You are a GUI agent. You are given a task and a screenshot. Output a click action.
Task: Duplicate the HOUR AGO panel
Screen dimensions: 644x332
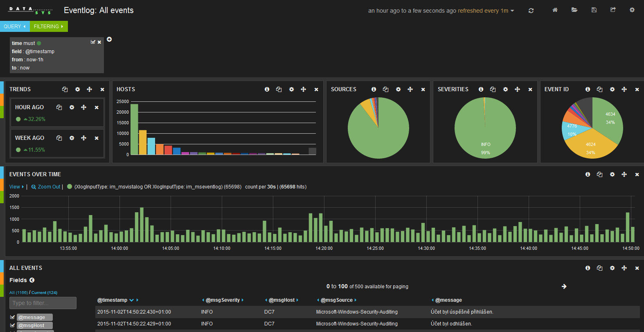pos(59,107)
